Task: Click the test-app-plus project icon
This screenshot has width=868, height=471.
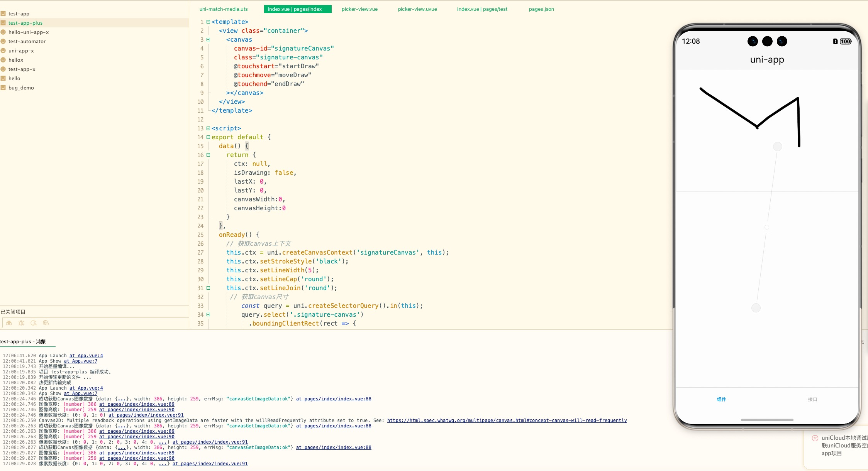Action: click(x=3, y=23)
